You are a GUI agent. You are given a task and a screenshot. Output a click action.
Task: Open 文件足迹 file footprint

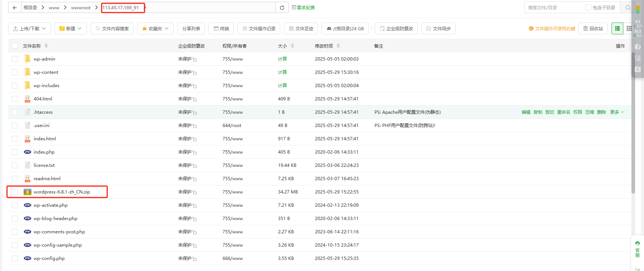click(301, 28)
